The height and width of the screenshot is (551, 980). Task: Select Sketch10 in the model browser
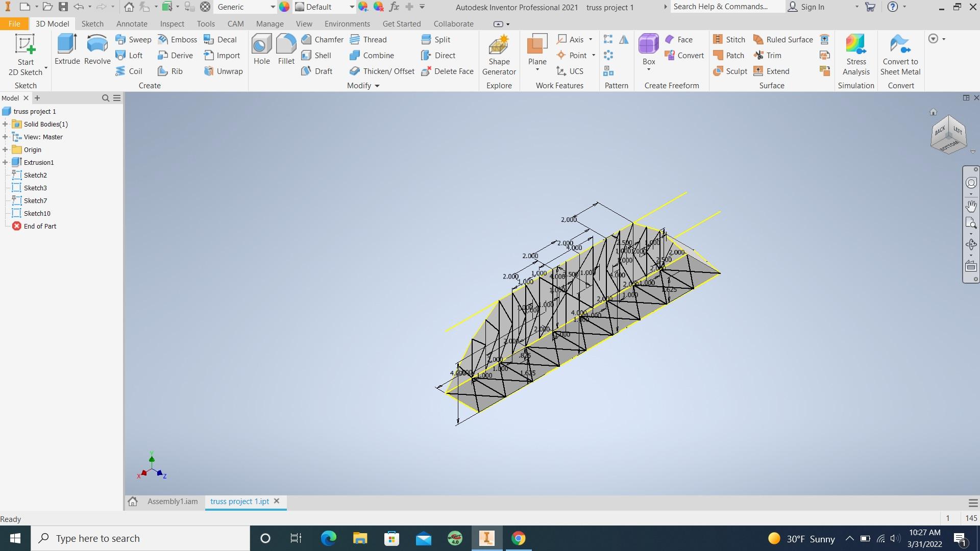pyautogui.click(x=37, y=213)
